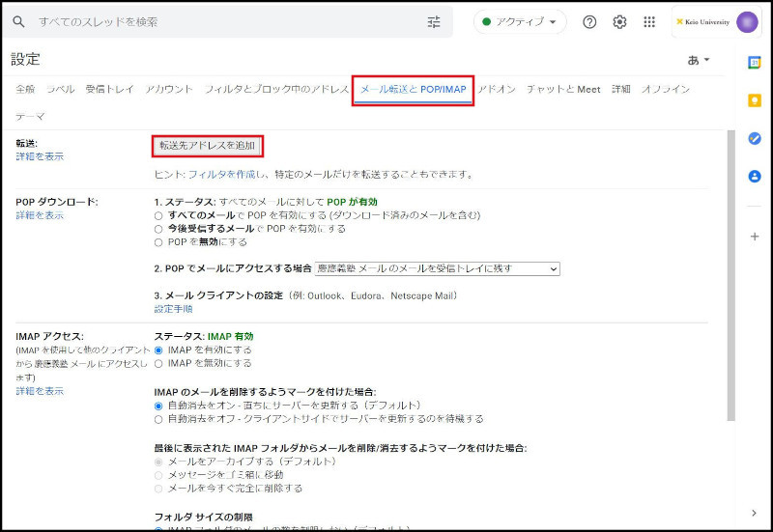Screen dimensions: 773x532
Task: Click 転送先アドレスを追加 button
Action: tap(208, 146)
